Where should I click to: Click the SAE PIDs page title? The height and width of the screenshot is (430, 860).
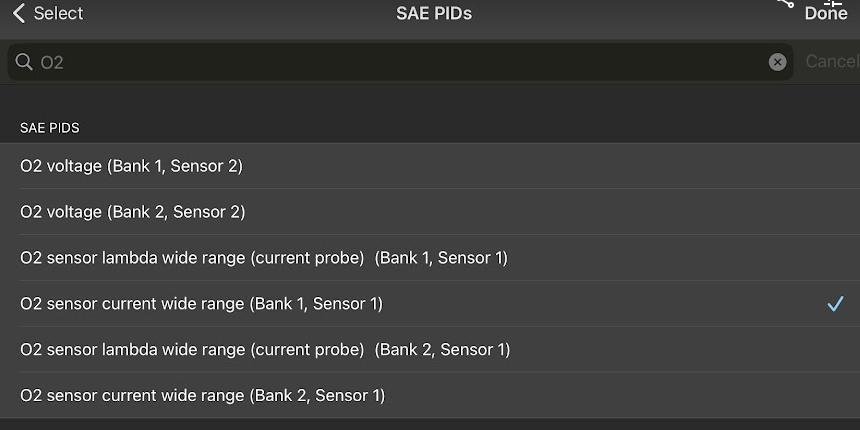click(x=434, y=13)
